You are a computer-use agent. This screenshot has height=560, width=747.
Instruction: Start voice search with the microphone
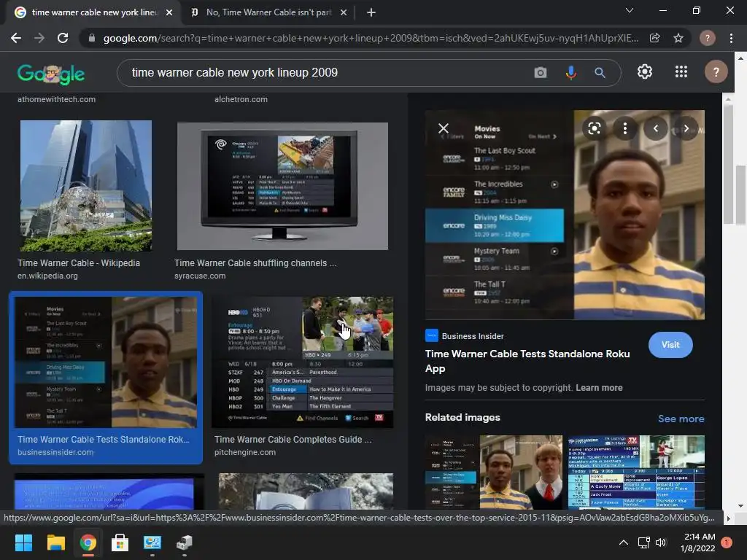point(570,73)
